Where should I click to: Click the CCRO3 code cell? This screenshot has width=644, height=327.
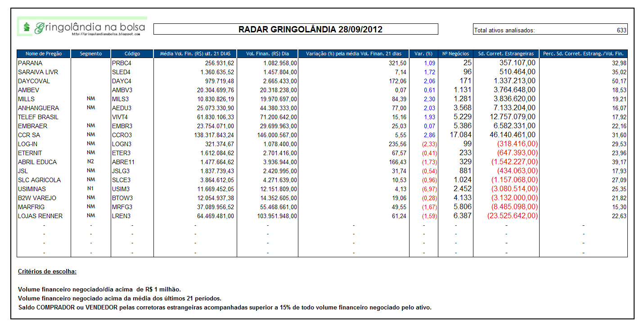[122, 135]
